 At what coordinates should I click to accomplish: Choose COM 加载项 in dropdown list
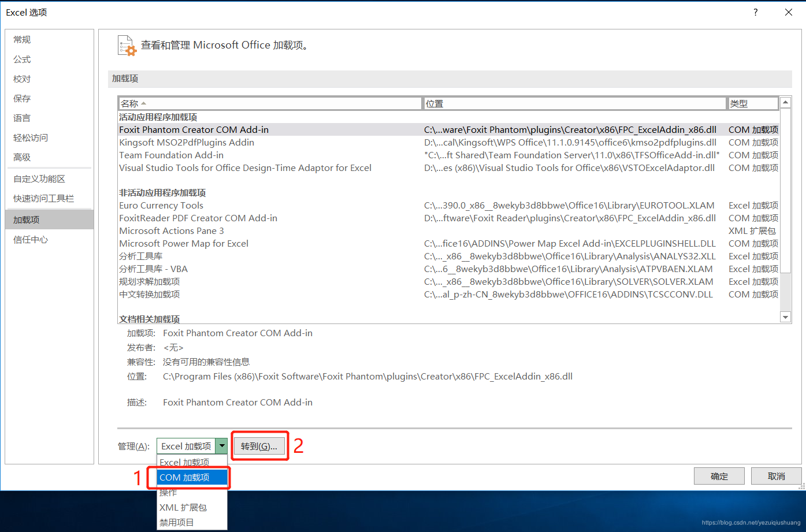pyautogui.click(x=192, y=477)
